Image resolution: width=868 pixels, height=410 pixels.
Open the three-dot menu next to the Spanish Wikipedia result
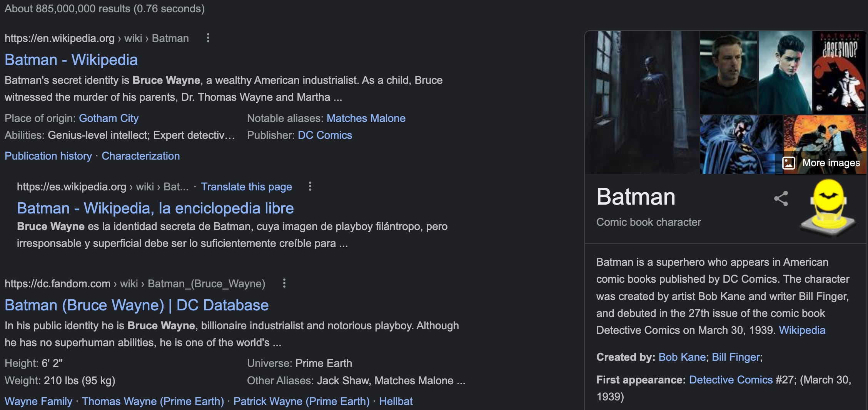[310, 187]
